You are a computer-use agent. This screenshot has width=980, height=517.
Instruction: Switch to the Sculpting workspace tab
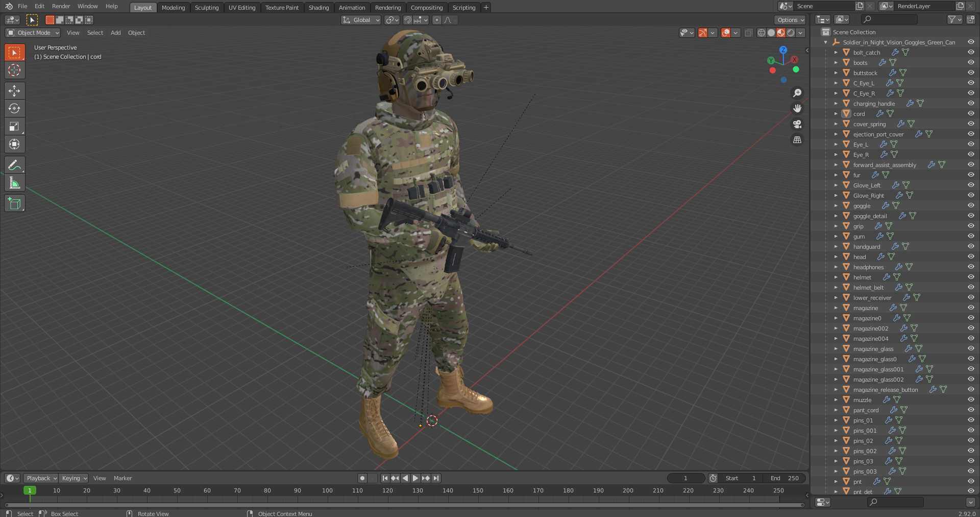(207, 8)
